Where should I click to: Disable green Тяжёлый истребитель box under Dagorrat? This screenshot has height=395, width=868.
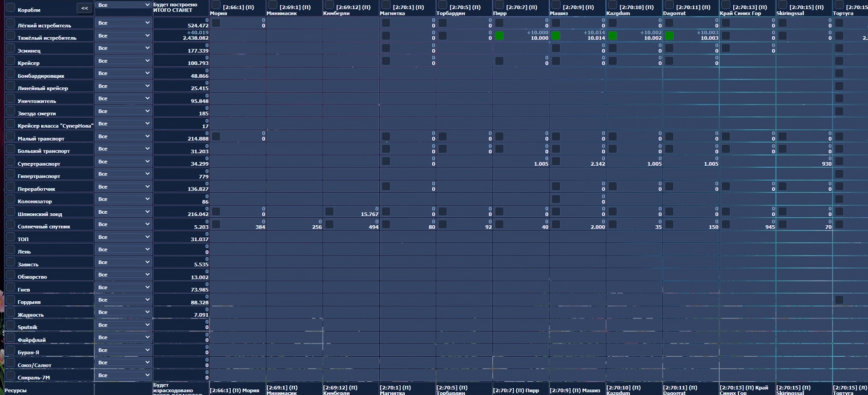[669, 36]
